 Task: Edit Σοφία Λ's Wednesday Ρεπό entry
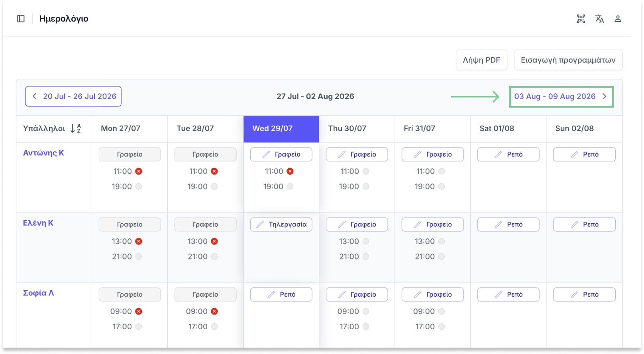pyautogui.click(x=281, y=295)
